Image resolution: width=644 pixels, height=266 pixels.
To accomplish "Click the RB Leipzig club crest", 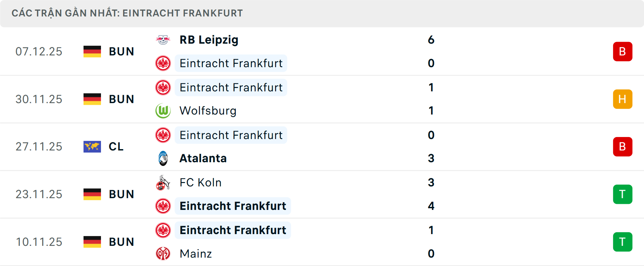I will [163, 39].
